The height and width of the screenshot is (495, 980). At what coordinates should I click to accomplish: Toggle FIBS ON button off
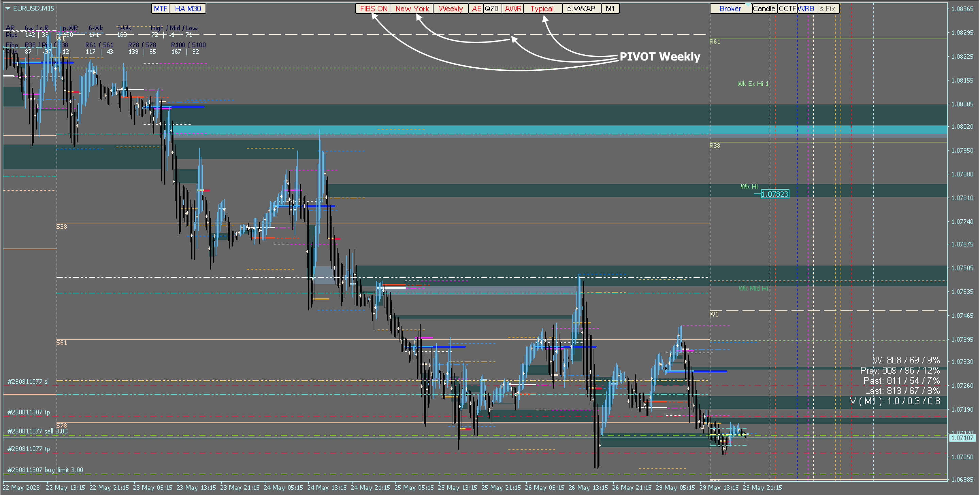pos(373,8)
